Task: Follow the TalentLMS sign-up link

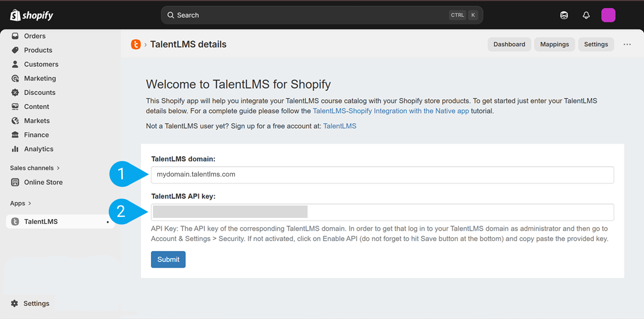Action: point(340,126)
